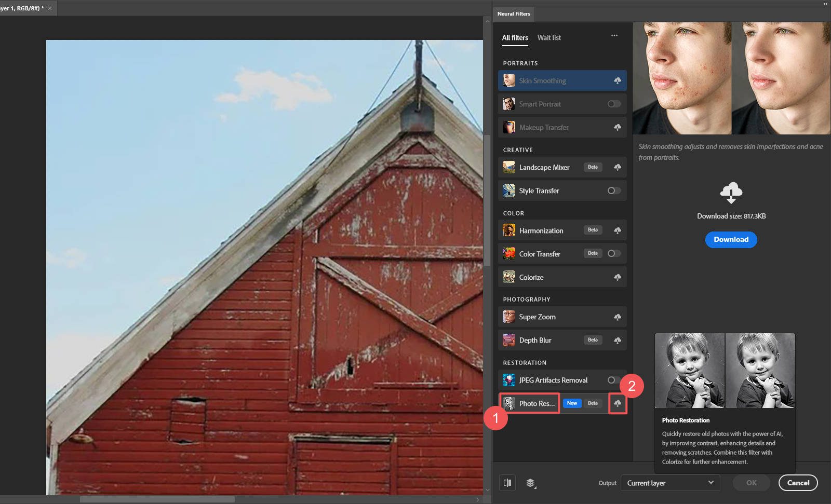Enable the Smart Portrait toggle
The width and height of the screenshot is (831, 504).
[x=613, y=104]
